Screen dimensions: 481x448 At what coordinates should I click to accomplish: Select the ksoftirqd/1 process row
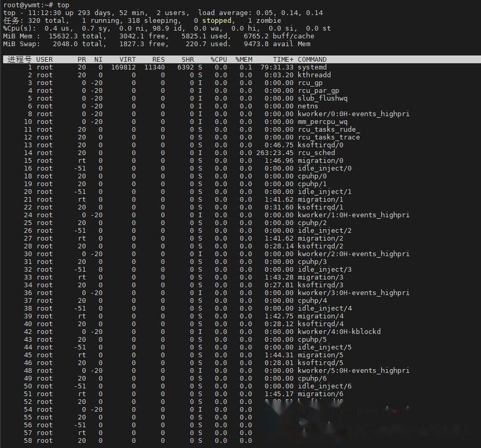click(x=224, y=207)
